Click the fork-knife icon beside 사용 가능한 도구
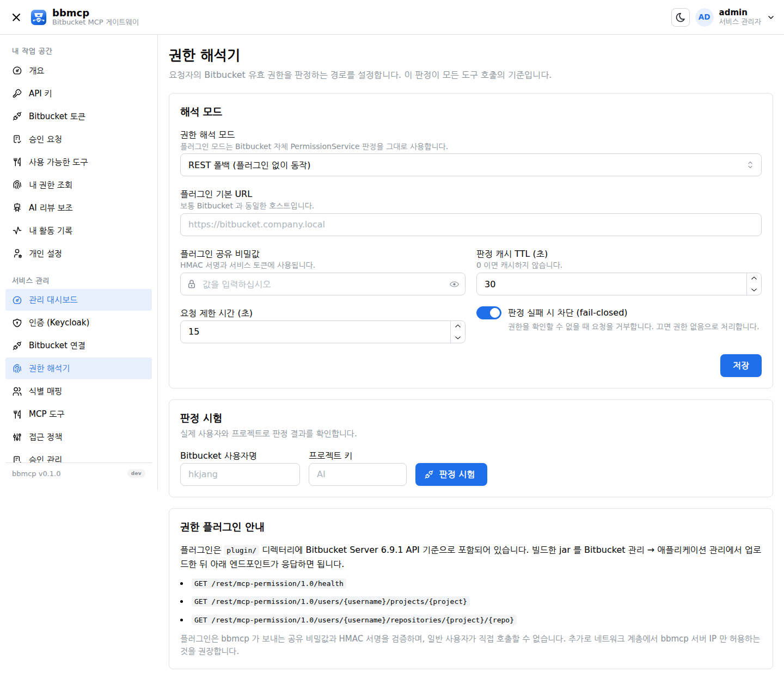The image size is (784, 691). tap(17, 162)
